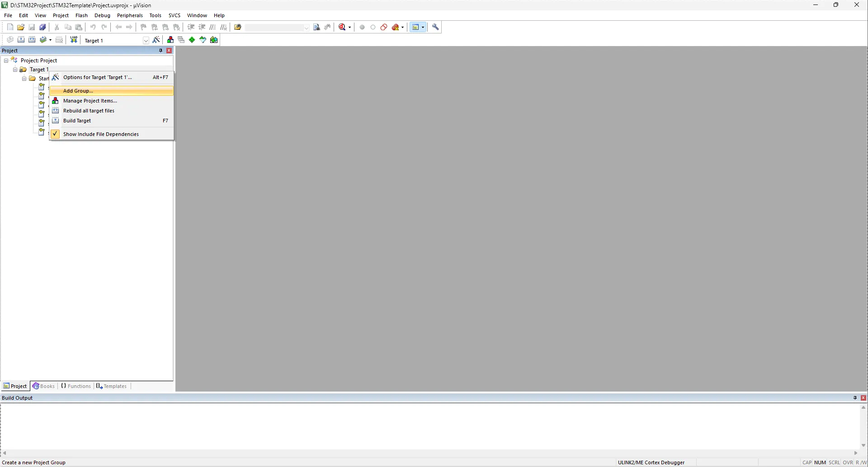Click the Disable All Breakpoints icon
This screenshot has height=467, width=868.
coord(384,27)
